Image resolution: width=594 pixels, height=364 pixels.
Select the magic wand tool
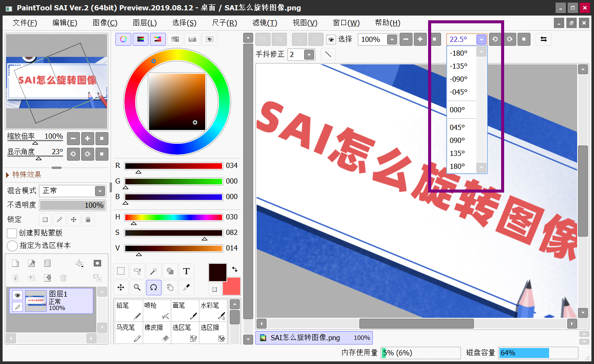(x=153, y=271)
